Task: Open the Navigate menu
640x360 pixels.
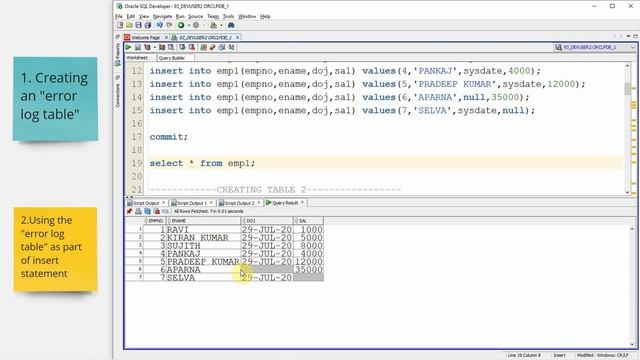Action: [162, 16]
